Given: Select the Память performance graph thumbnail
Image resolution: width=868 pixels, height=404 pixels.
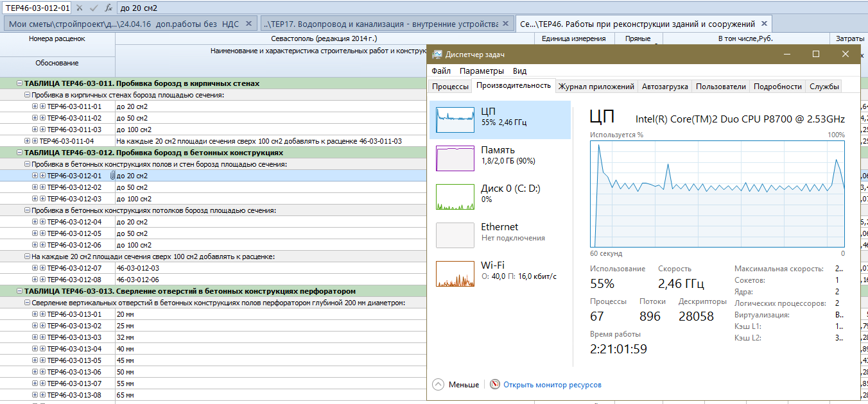Looking at the screenshot, I should [x=455, y=158].
